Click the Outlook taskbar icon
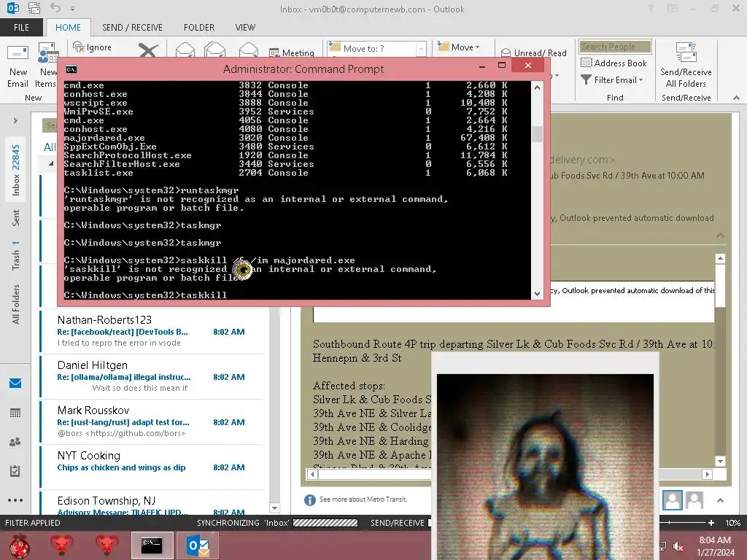This screenshot has width=747, height=560. 198,545
